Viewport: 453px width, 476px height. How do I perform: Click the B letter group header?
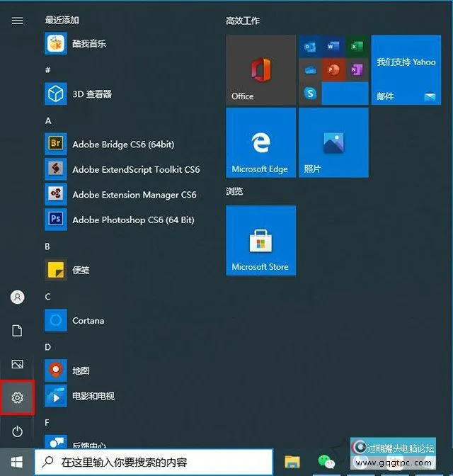[47, 246]
